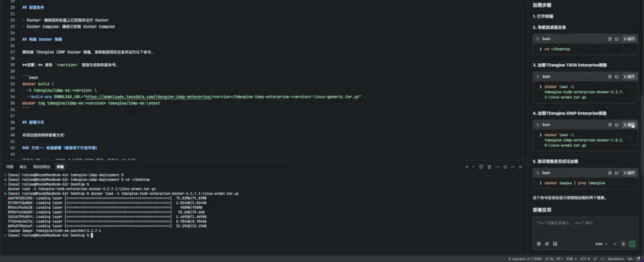Click the microphone voice input icon
The width and height of the screenshot is (644, 262).
[623, 243]
